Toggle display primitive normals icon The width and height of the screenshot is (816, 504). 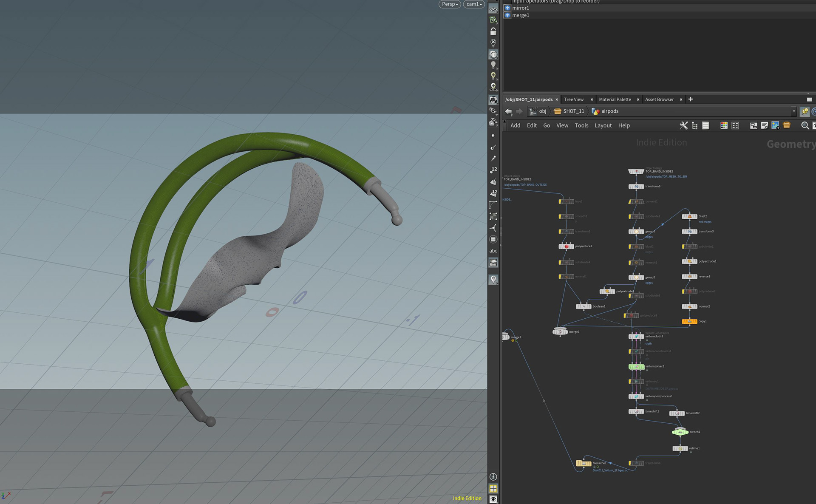pos(493,181)
